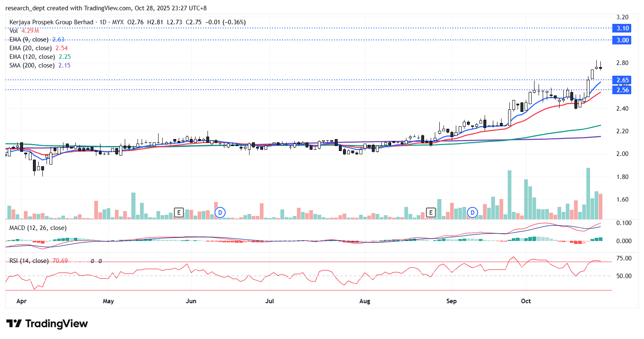
Task: Select the 3.00 price level label
Action: pyautogui.click(x=622, y=40)
